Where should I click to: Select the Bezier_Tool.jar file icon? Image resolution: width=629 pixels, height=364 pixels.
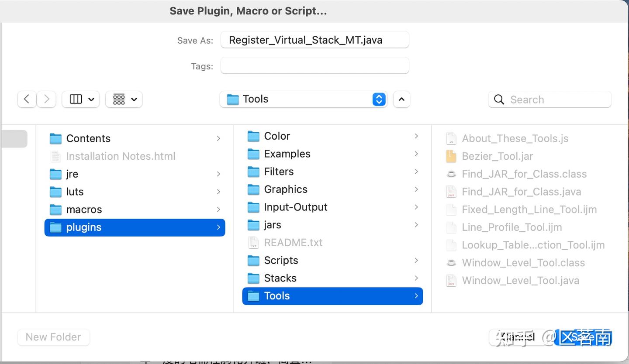point(451,156)
